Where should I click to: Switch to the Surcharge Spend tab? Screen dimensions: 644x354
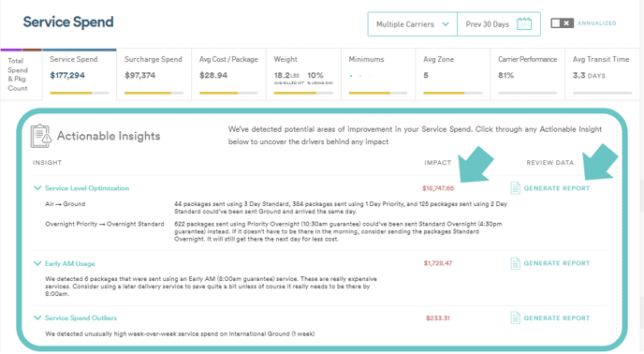[154, 75]
